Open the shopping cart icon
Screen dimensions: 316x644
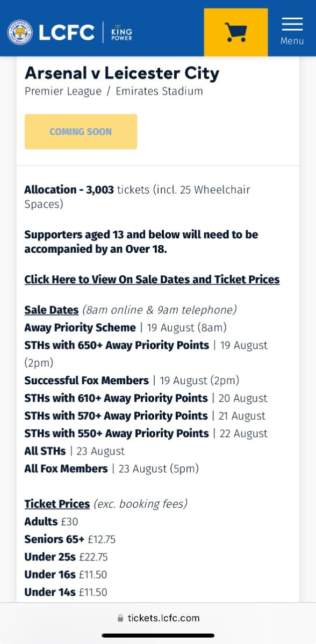coord(236,32)
